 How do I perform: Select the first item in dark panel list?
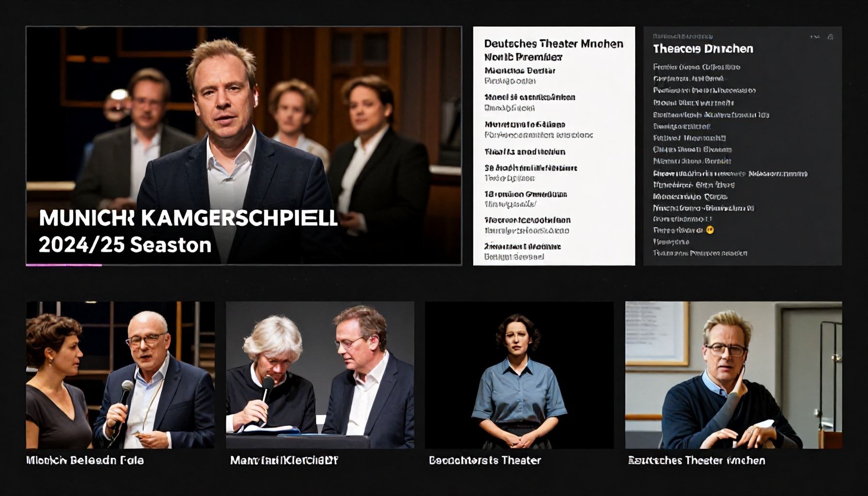coord(697,67)
